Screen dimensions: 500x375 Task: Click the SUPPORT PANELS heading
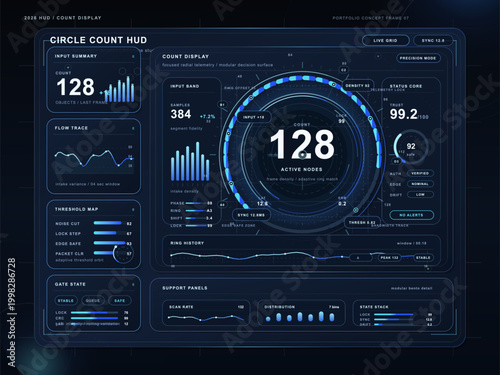185,288
